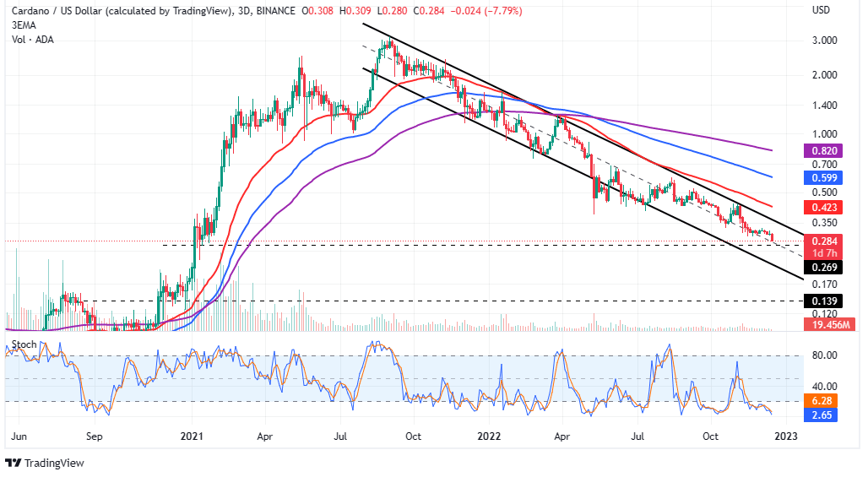
Task: Click the 40.00 Stoch axis level
Action: (824, 387)
